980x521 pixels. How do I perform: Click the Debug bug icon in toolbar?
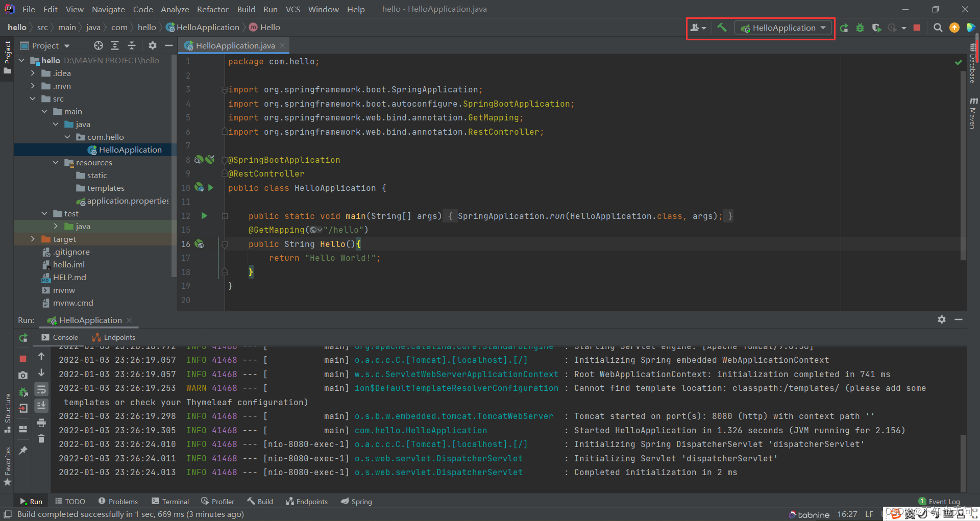(x=860, y=28)
